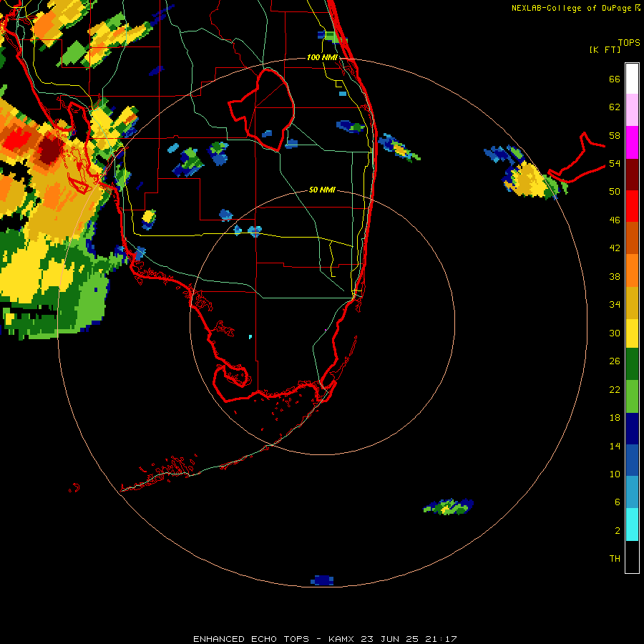Select the yellow legend swatch
The image size is (644, 644).
632,333
